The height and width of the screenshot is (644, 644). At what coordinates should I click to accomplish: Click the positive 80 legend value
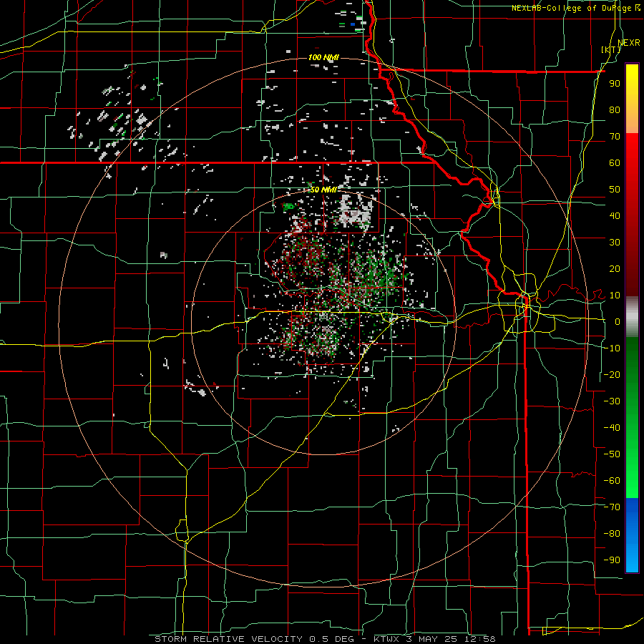tap(615, 110)
